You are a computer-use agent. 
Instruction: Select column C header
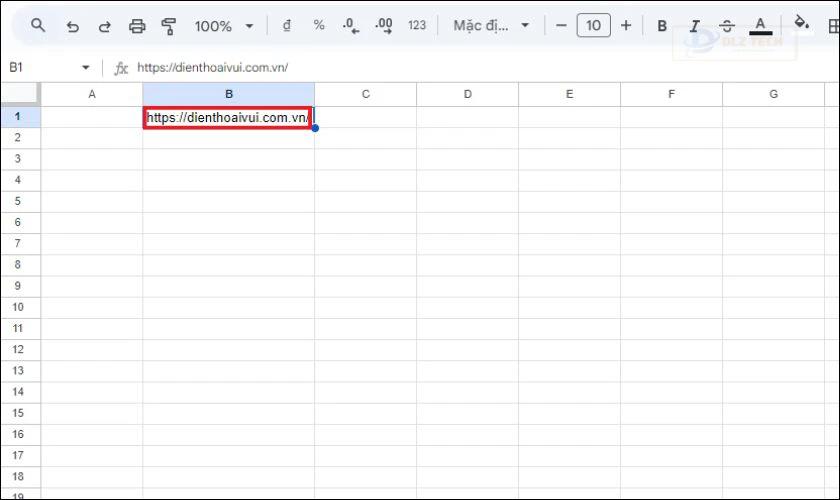pos(365,94)
